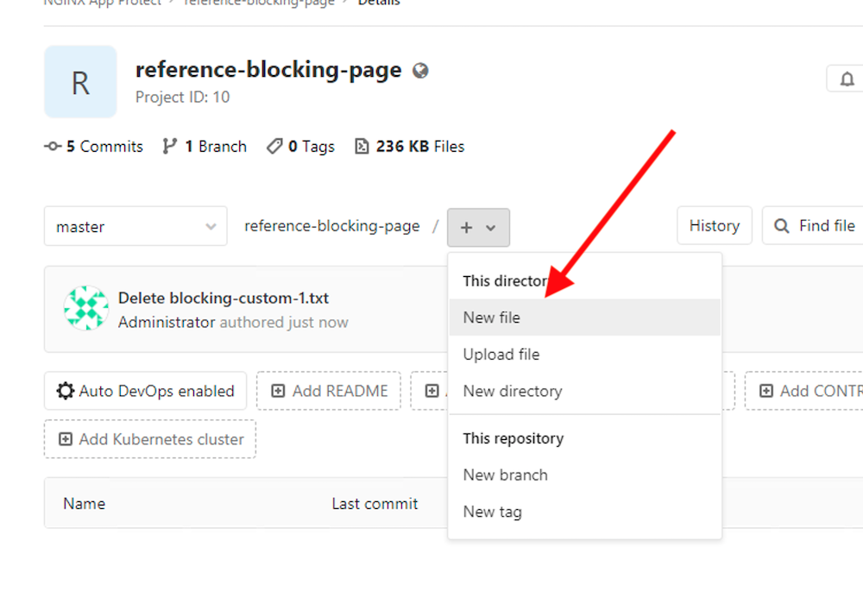863x616 pixels.
Task: Click Add Kubernetes cluster button
Action: pyautogui.click(x=150, y=439)
